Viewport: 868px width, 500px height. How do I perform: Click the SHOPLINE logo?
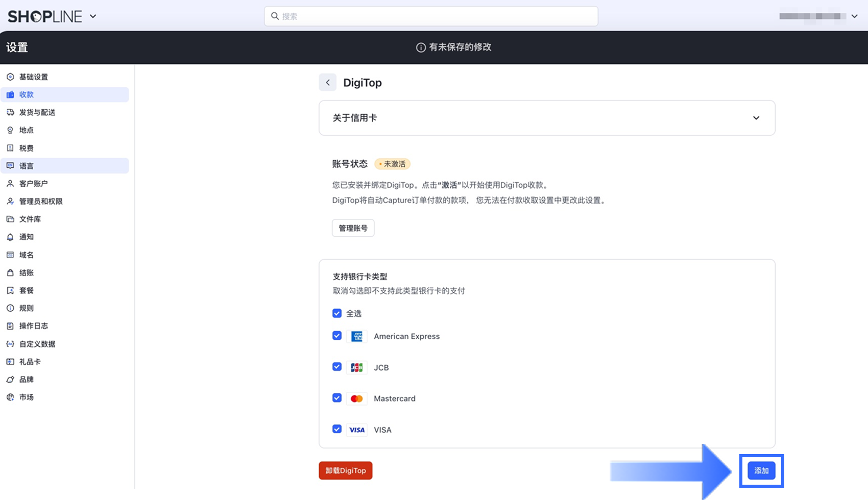[x=45, y=16]
